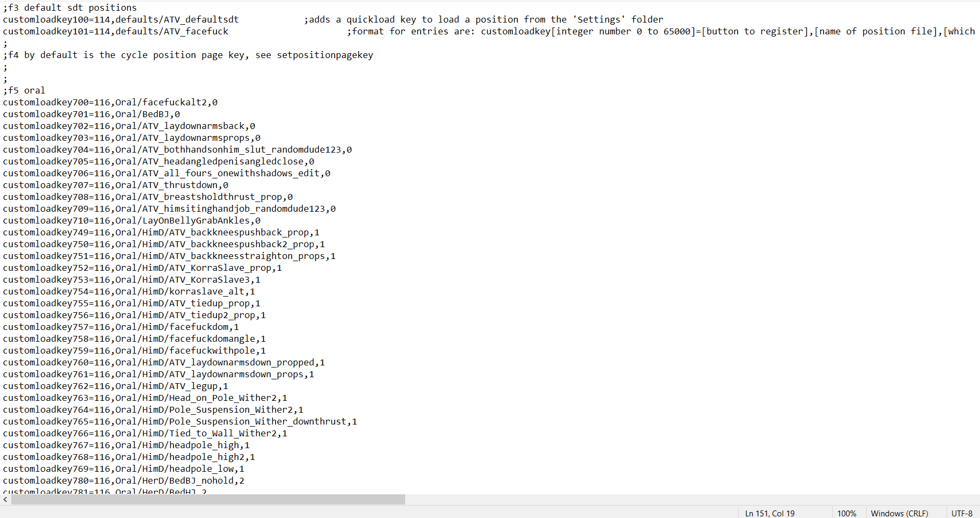Click the customloadkey769 headpole_low line
The image size is (980, 518).
124,469
